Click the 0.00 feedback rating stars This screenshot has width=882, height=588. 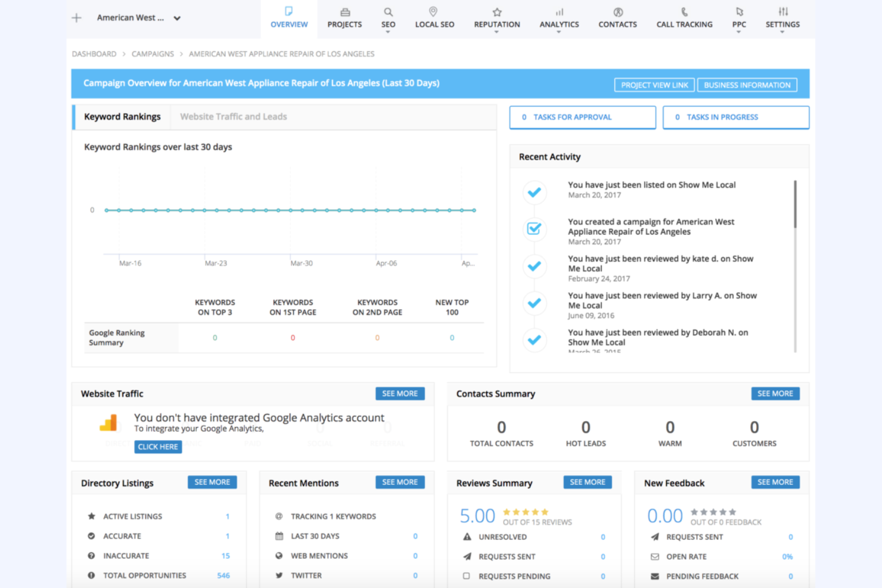tap(713, 512)
